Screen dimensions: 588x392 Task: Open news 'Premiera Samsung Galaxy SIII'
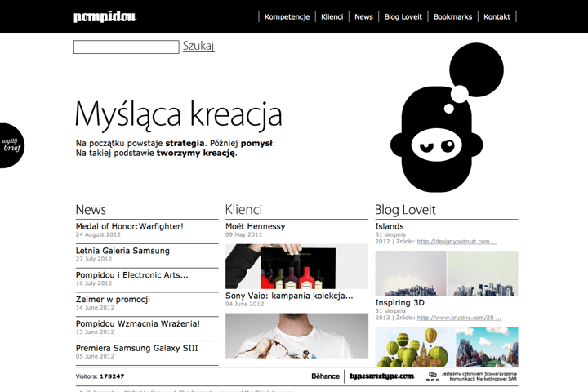137,348
